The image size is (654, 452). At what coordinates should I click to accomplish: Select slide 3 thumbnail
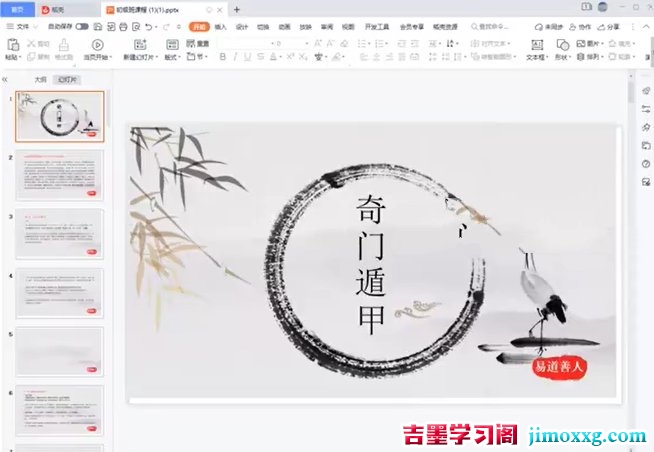(60, 234)
